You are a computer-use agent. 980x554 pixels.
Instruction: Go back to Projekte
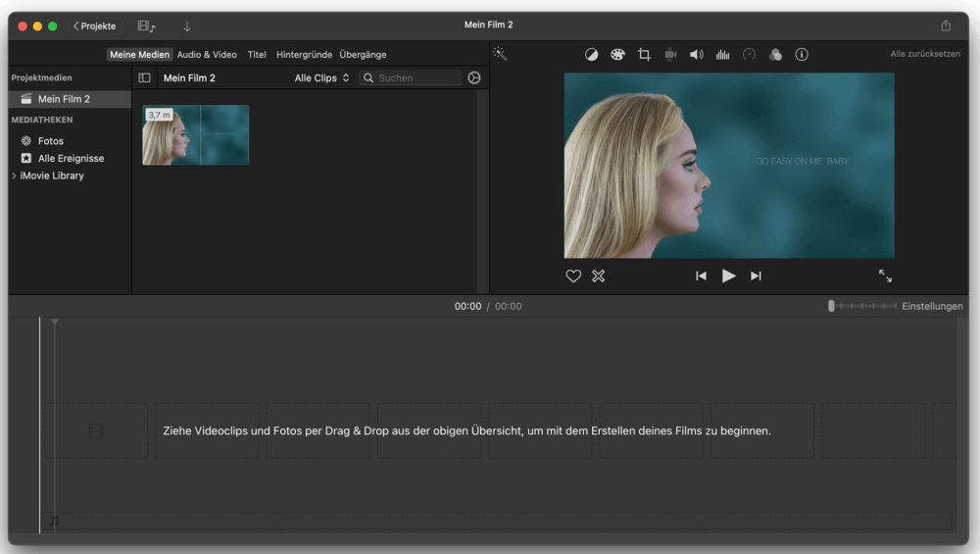pyautogui.click(x=94, y=25)
